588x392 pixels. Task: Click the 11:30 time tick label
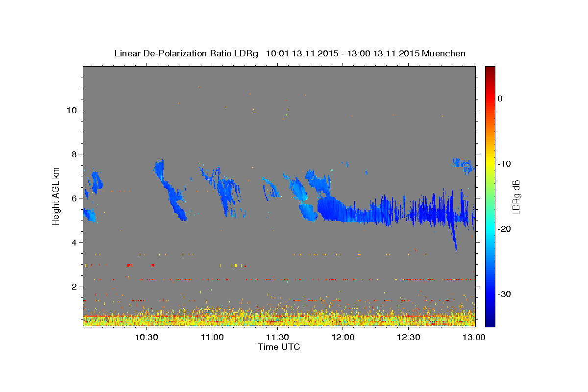click(x=277, y=337)
